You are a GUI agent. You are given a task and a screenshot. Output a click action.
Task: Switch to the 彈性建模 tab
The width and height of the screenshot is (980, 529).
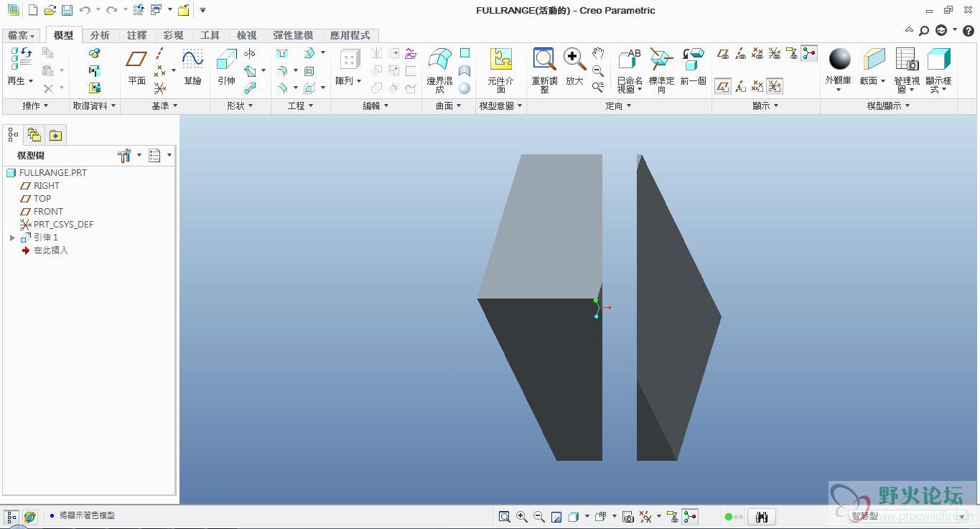(293, 35)
